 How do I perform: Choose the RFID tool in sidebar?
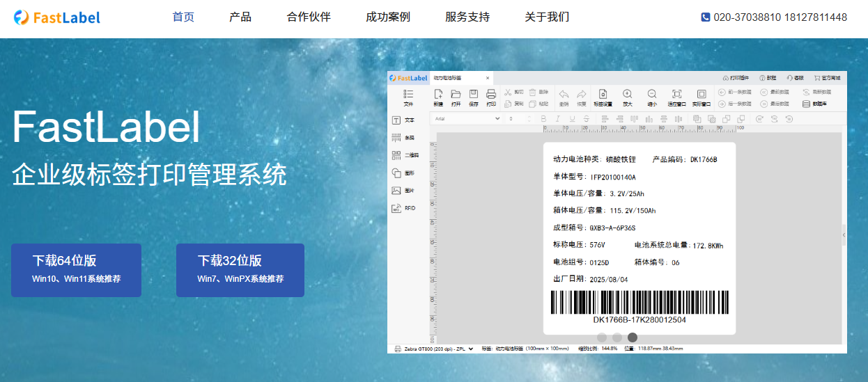coord(396,208)
